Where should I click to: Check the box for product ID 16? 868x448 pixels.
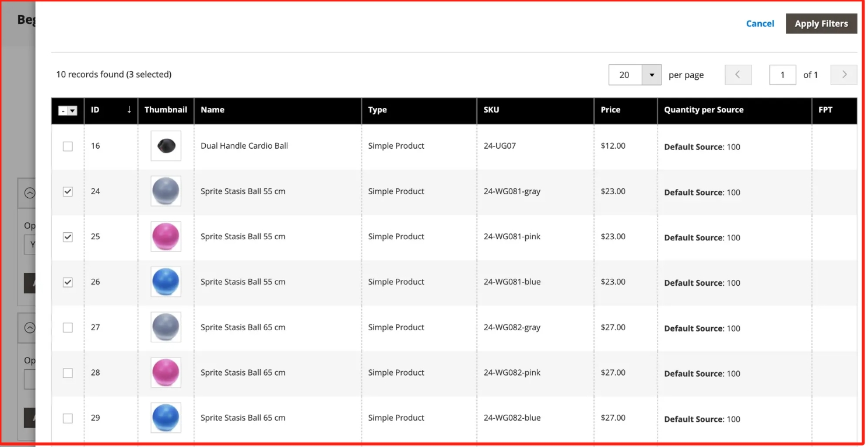[68, 146]
